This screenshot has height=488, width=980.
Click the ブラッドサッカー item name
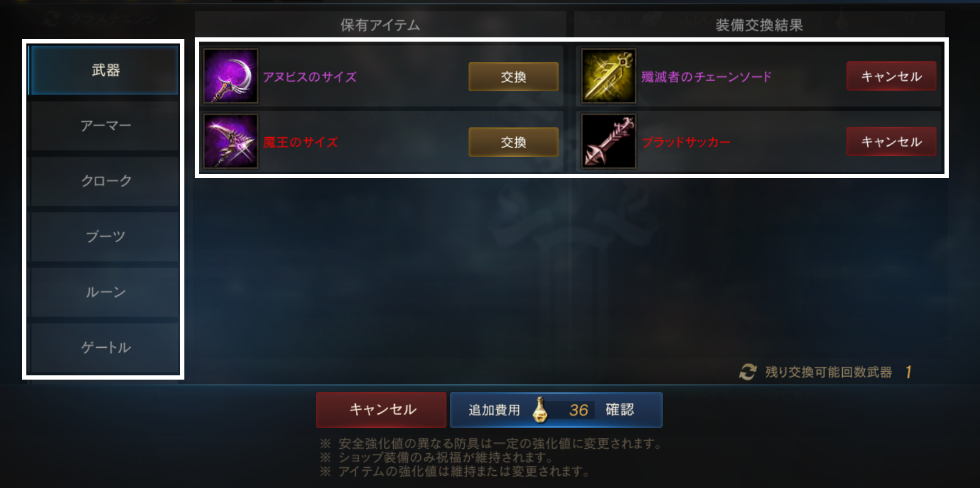click(686, 142)
